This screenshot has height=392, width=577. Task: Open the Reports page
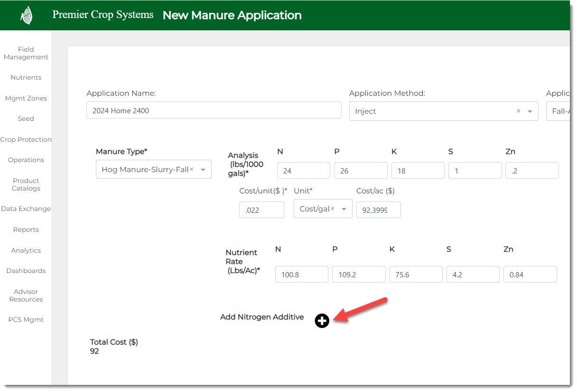click(x=26, y=229)
